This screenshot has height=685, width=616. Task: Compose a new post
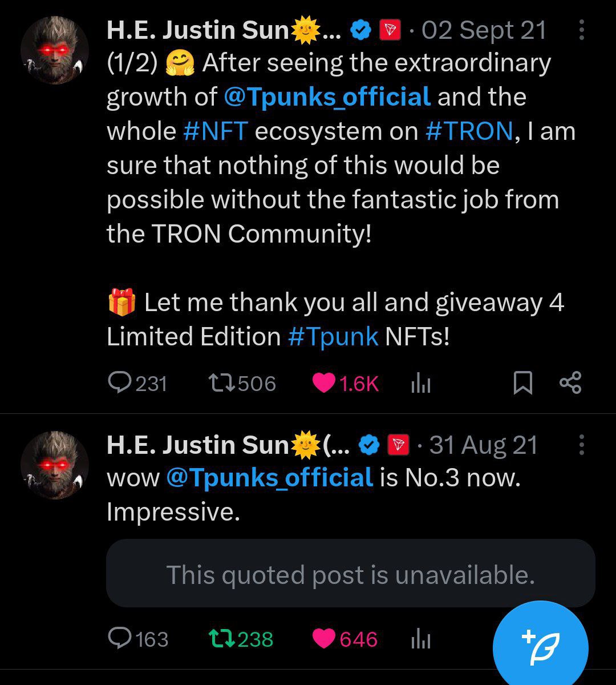(540, 646)
